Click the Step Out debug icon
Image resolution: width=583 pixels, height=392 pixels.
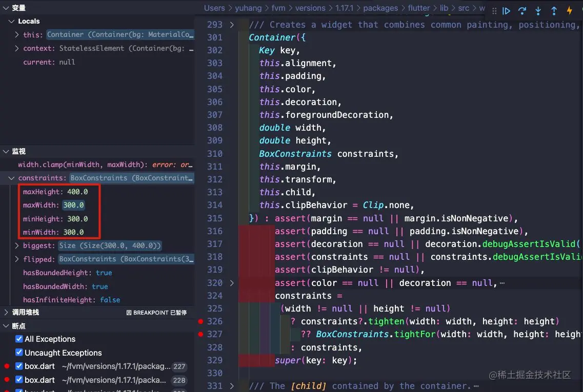click(x=555, y=10)
